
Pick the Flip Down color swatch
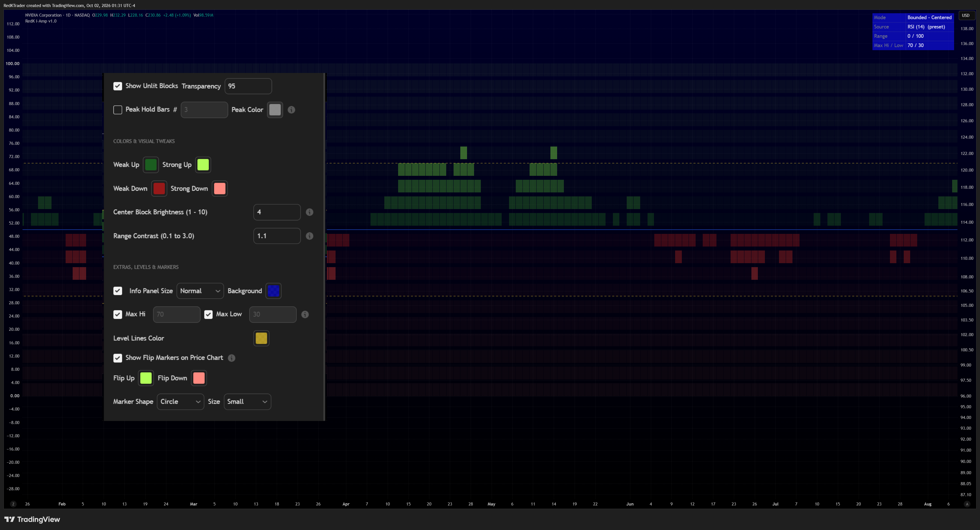click(198, 378)
